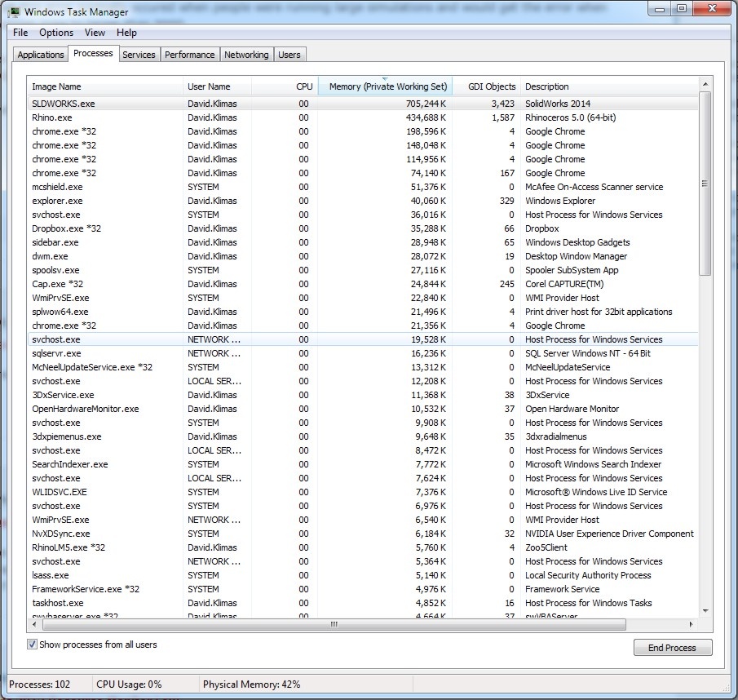
Task: Click the SQL Server Windows NT description
Action: coord(588,353)
